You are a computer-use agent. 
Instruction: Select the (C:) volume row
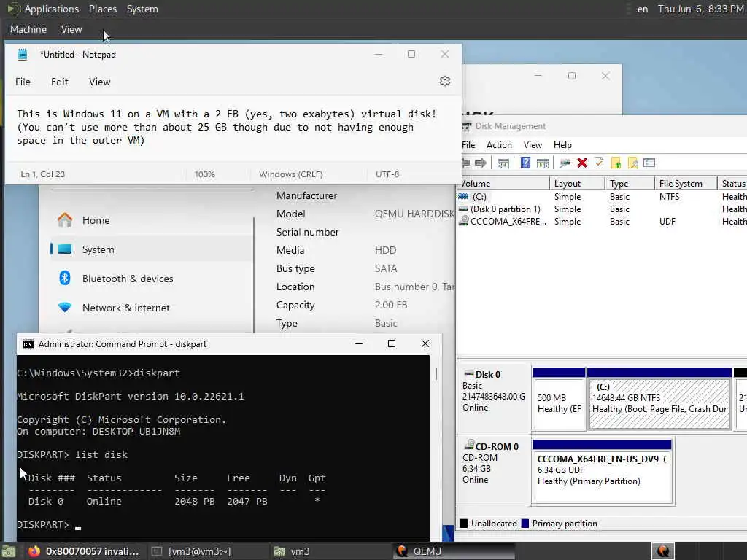[602, 197]
